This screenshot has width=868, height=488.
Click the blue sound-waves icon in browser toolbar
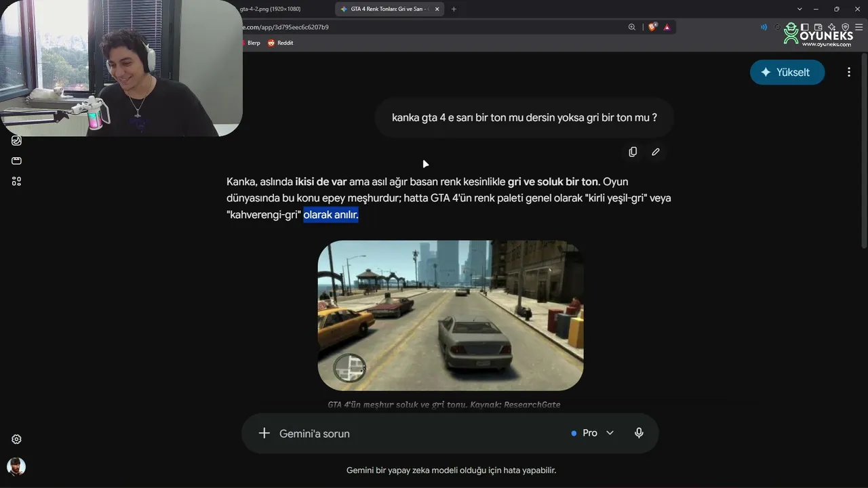coord(764,27)
